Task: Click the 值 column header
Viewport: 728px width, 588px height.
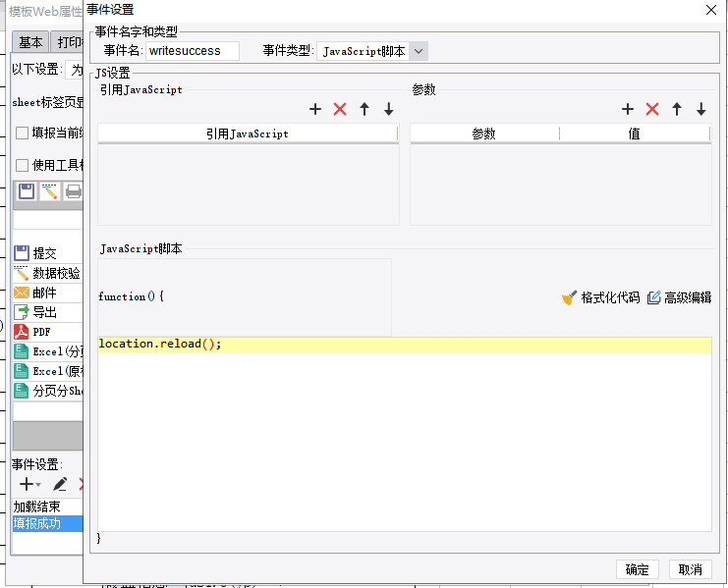Action: pyautogui.click(x=635, y=134)
